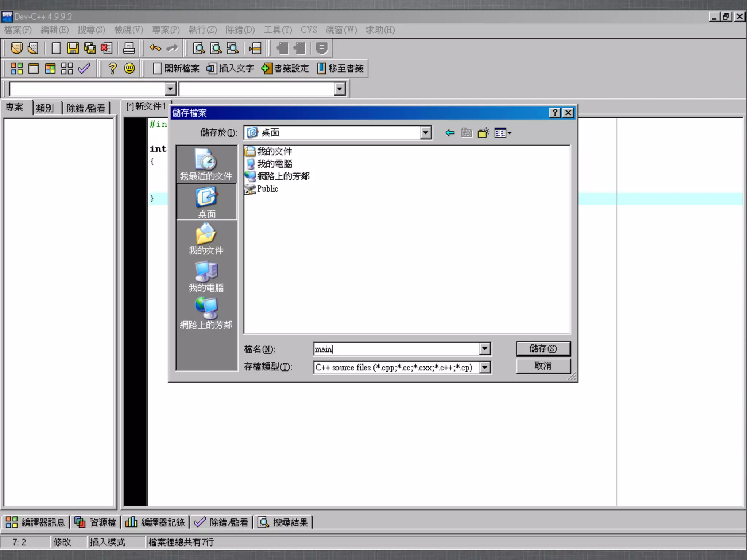747x560 pixels.
Task: Click the back arrow in the save dialog
Action: pyautogui.click(x=450, y=133)
